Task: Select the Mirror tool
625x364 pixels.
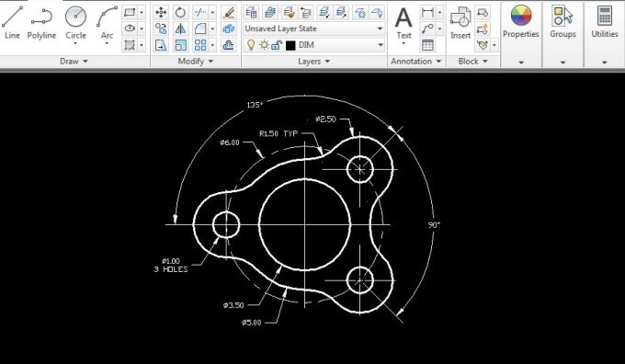Action: click(x=180, y=28)
